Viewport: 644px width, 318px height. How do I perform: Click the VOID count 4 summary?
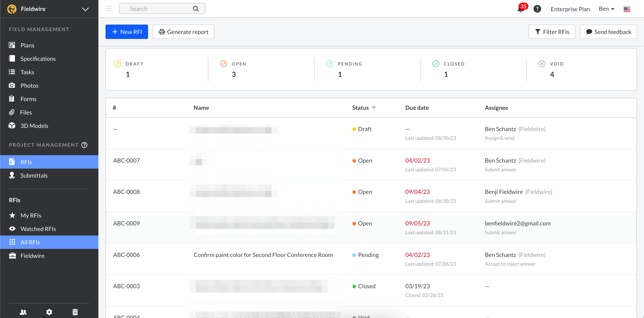(x=552, y=74)
